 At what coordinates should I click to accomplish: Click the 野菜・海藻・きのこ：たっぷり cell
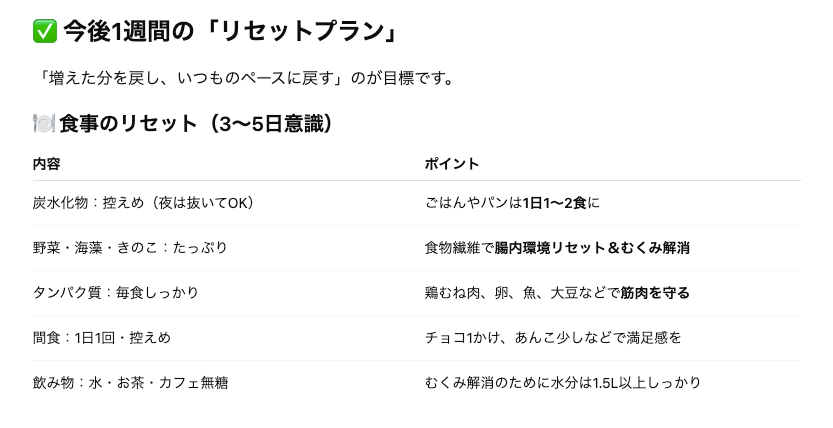pyautogui.click(x=130, y=248)
